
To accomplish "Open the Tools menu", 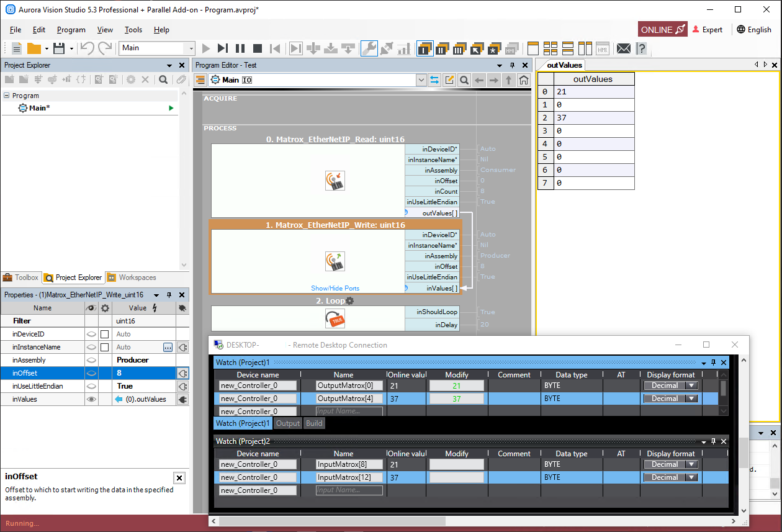I will [133, 30].
